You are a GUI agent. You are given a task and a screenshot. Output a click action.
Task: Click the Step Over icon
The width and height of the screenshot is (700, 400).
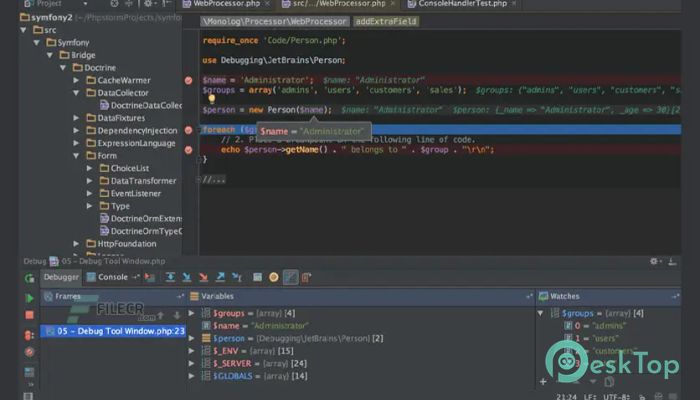pos(170,278)
